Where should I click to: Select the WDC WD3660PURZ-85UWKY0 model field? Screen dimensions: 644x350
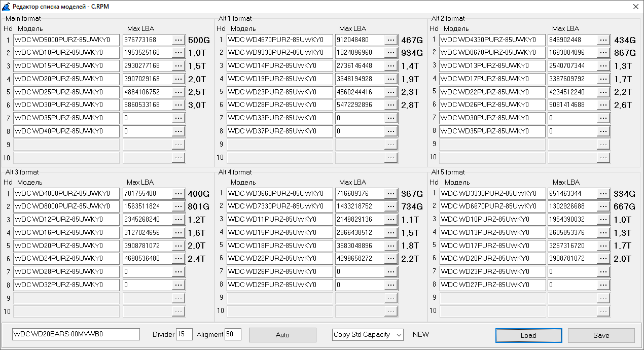280,194
